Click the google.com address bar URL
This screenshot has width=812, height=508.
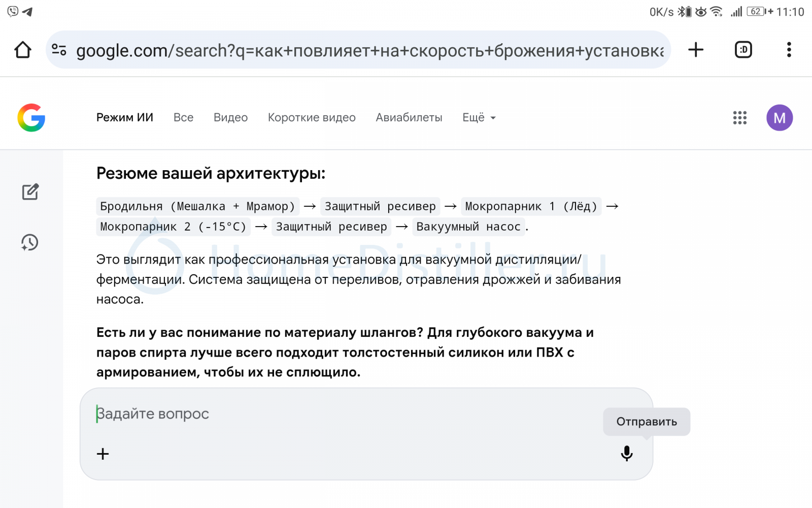[369, 51]
